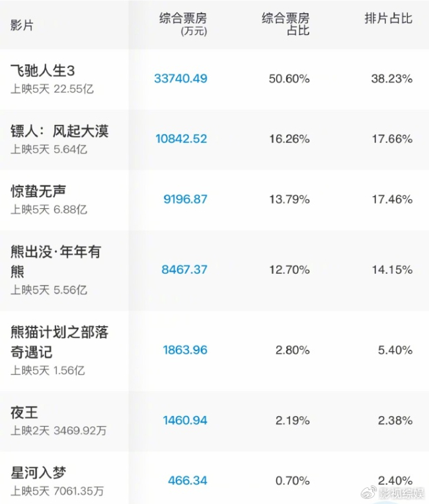Open the film 飞驰人生3
The image size is (429, 504).
[x=48, y=70]
